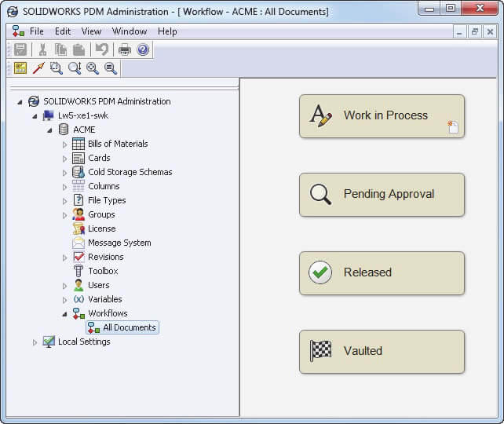This screenshot has height=424, width=504.
Task: Select the New State tool icon
Action: [20, 68]
